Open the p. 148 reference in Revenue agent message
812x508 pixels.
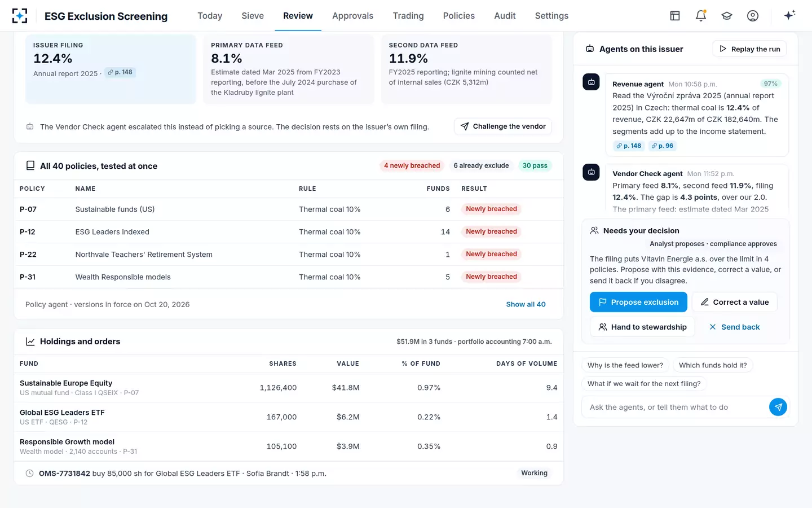coord(629,146)
